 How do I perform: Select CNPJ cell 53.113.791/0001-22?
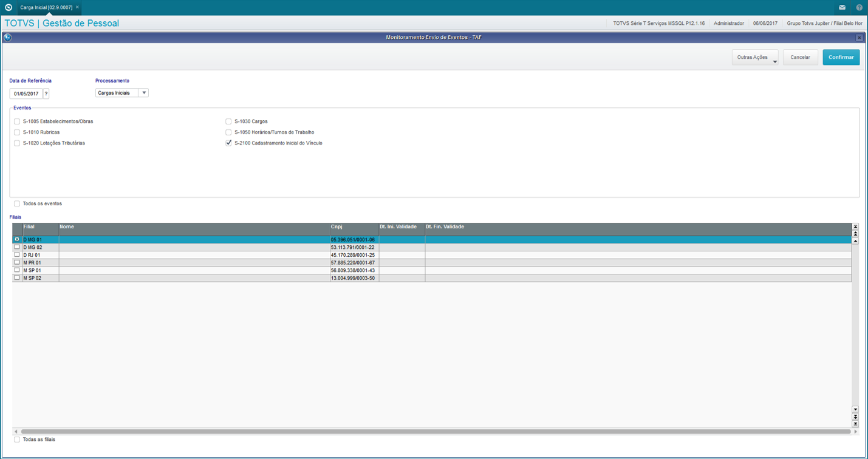[354, 248]
